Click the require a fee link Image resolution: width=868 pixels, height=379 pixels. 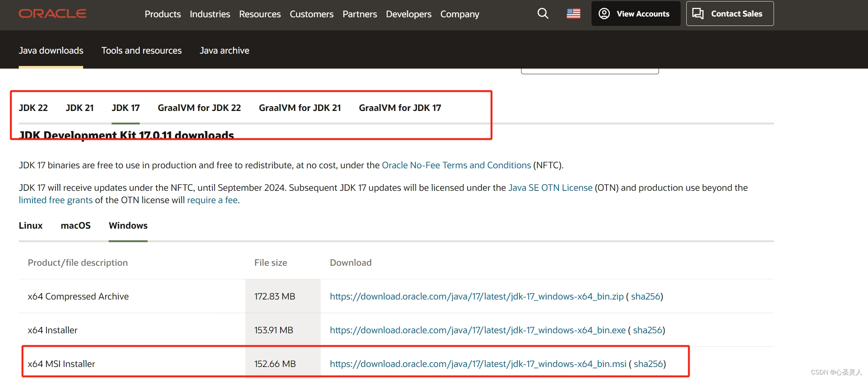[212, 200]
